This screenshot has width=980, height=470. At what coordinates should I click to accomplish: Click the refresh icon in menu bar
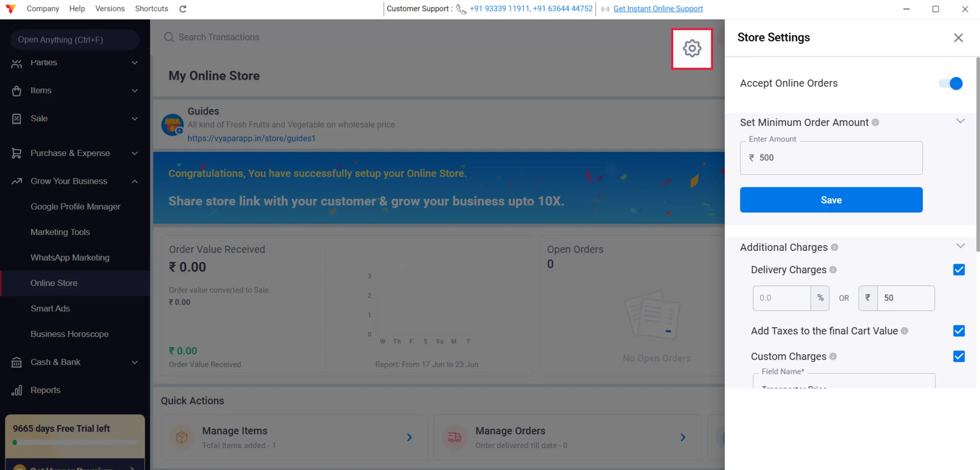[x=183, y=9]
